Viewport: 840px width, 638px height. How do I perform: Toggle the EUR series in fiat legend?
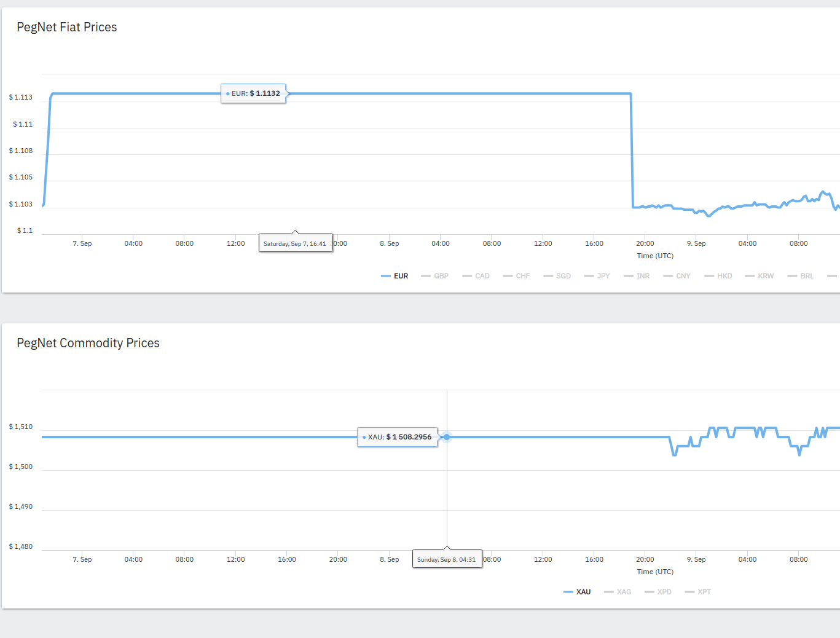[x=394, y=276]
